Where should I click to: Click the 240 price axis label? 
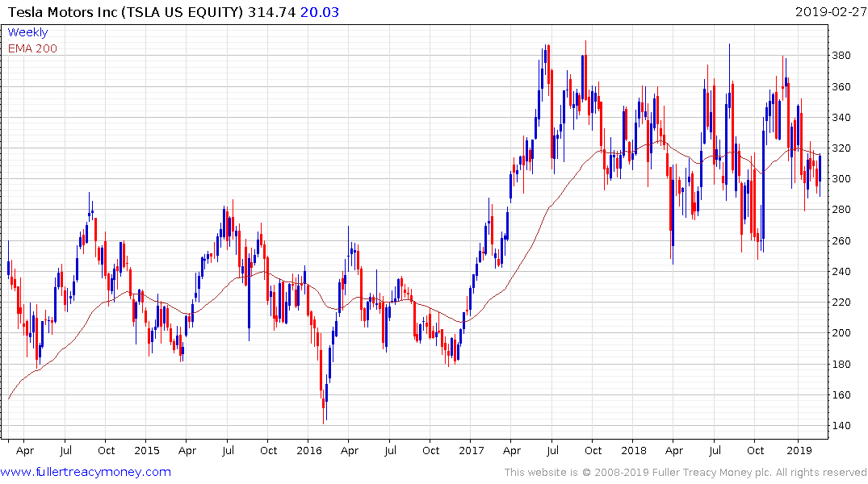841,271
